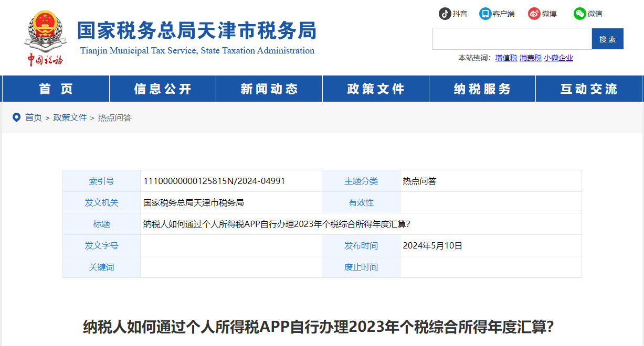Open the 互动交流 navigation tab

(589, 89)
